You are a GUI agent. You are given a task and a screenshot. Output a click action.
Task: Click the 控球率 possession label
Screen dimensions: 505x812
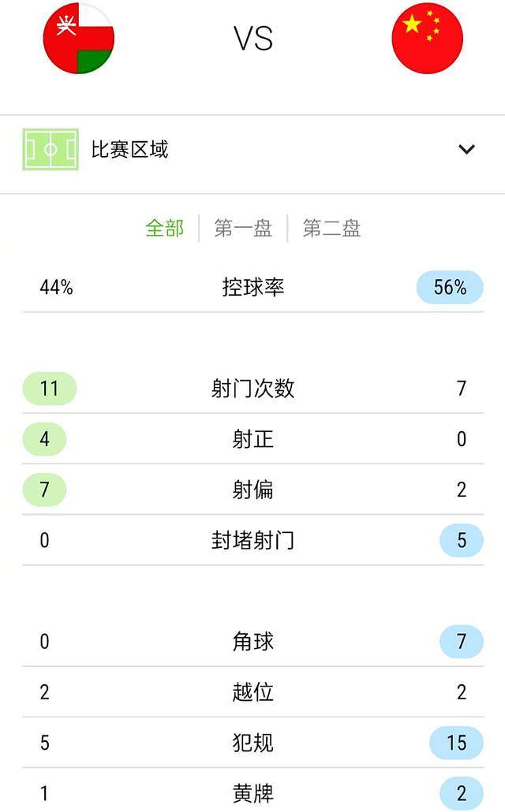pyautogui.click(x=252, y=288)
